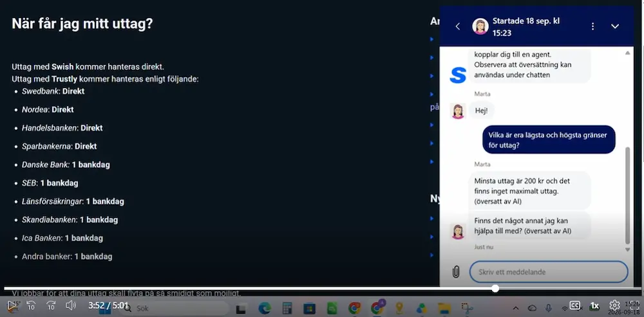Screen dimensions: 644x317
Task: Minimize the chat with the down chevron
Action: [615, 26]
